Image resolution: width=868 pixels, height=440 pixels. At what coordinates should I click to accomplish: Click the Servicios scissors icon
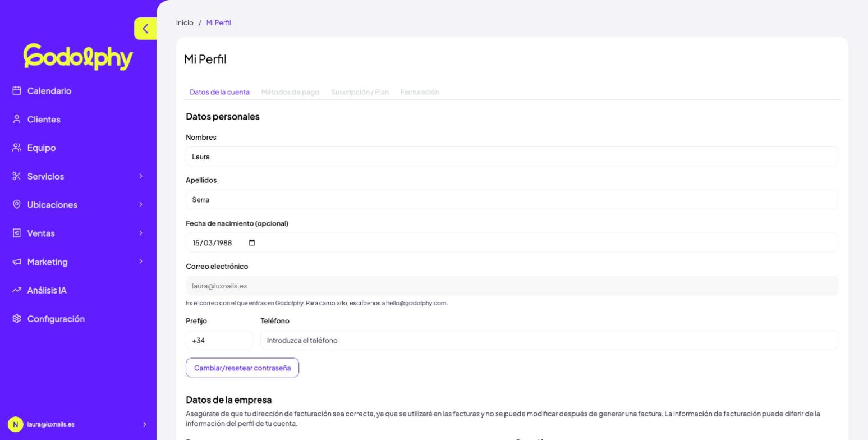point(17,176)
